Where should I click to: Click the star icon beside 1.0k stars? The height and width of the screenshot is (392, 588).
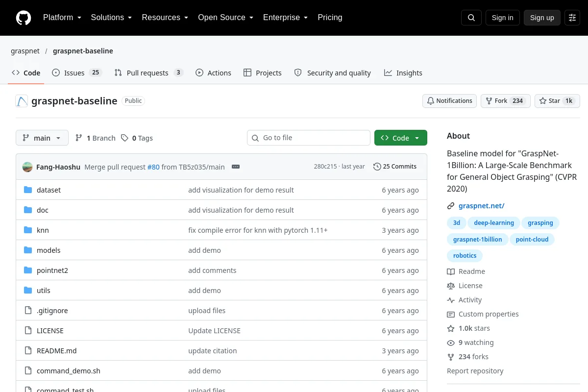(x=451, y=328)
